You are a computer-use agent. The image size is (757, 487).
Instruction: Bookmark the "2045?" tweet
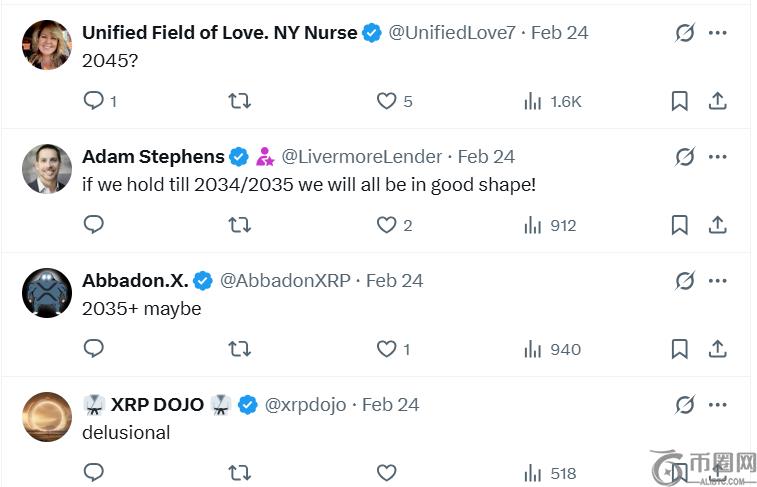679,101
